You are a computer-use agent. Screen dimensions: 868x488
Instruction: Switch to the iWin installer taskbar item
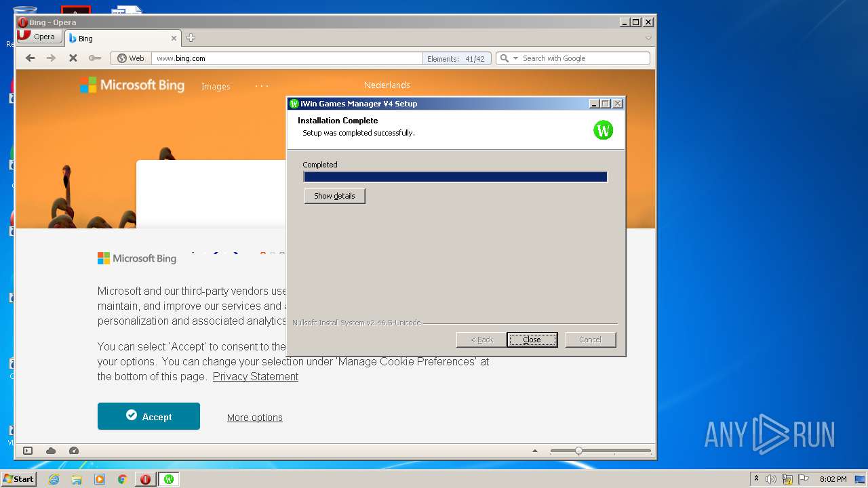click(x=169, y=479)
